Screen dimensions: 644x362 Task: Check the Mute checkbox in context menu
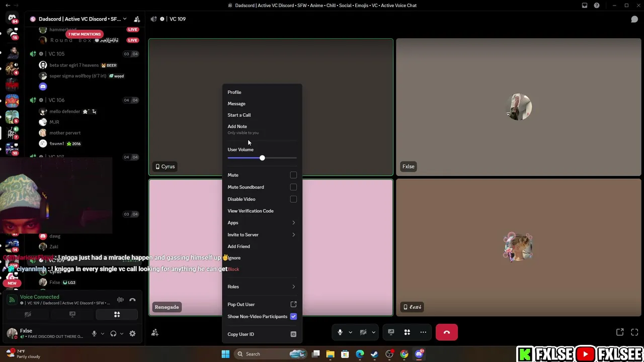click(x=293, y=175)
